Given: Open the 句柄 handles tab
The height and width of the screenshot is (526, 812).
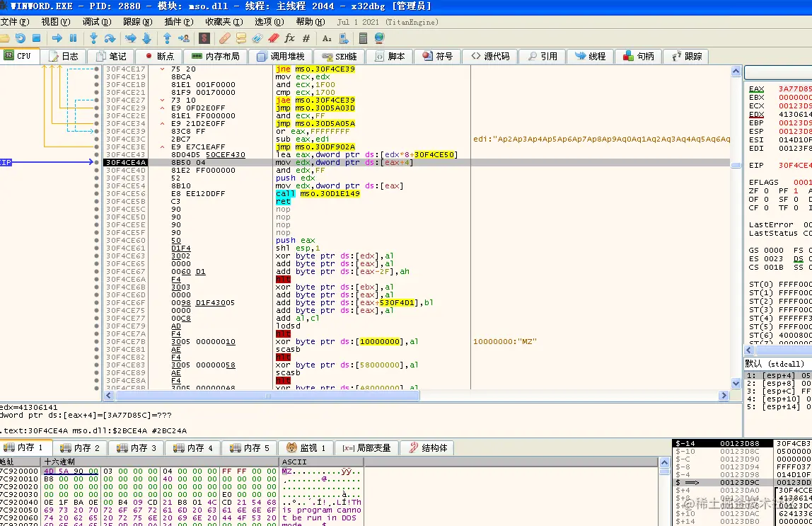Looking at the screenshot, I should point(639,56).
